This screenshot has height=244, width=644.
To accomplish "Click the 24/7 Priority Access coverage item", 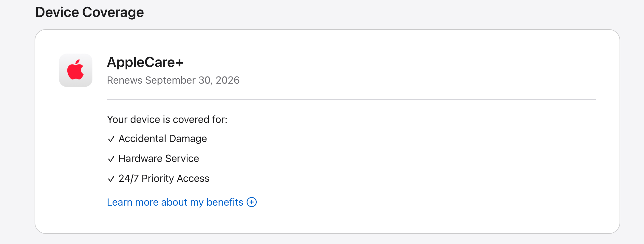I will [x=158, y=179].
